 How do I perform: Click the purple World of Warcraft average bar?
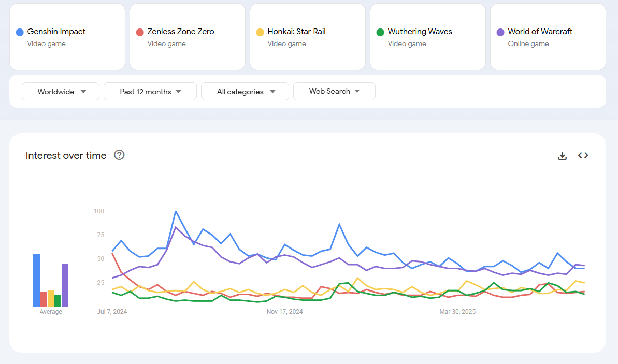coord(65,285)
